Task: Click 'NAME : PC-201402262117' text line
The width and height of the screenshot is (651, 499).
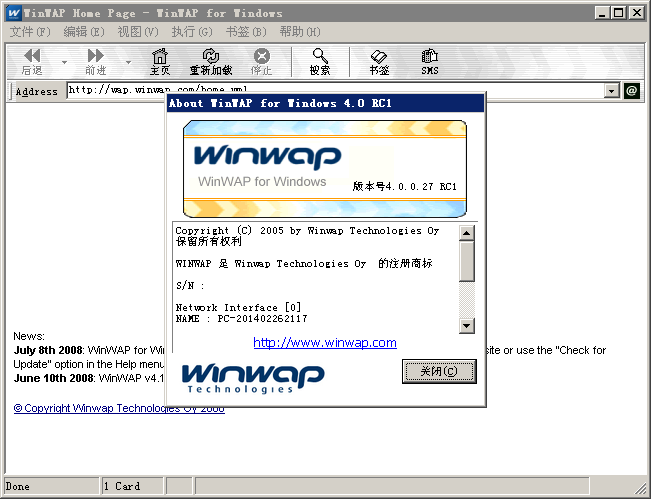Action: click(x=242, y=319)
